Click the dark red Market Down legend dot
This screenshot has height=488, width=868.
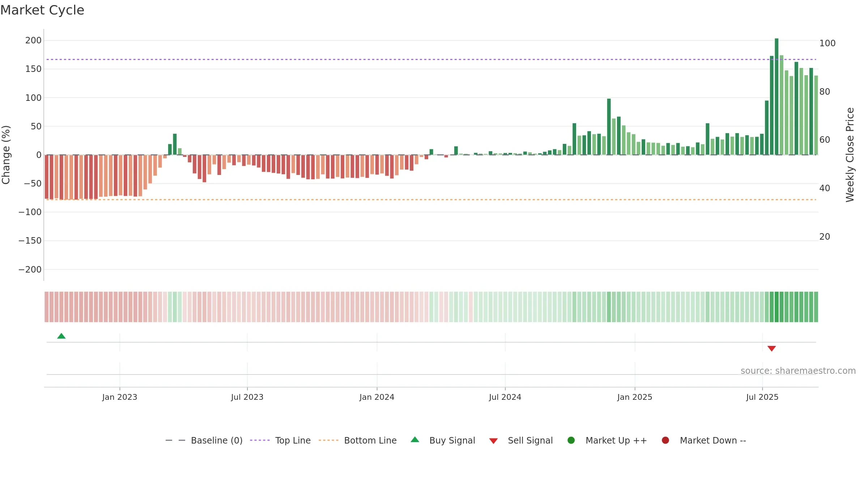pyautogui.click(x=665, y=440)
